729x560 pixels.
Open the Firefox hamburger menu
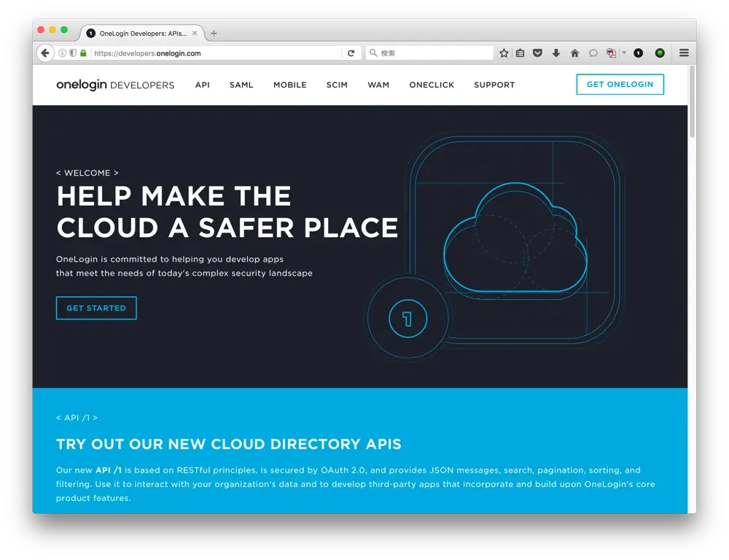point(684,53)
